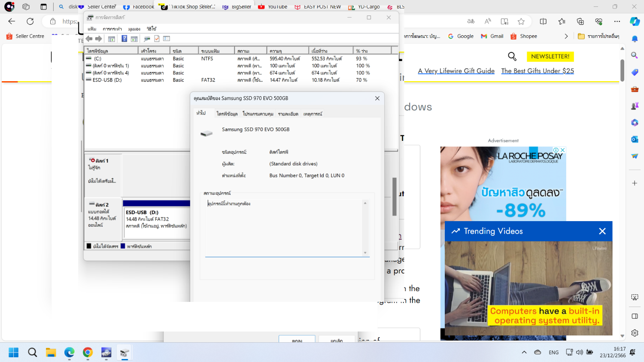The height and width of the screenshot is (362, 644).
Task: Click the settings list toolbar icon in Disk Management
Action: click(167, 39)
